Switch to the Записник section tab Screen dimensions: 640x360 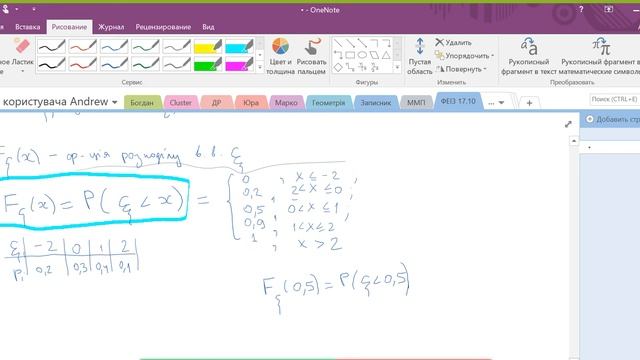(x=376, y=103)
